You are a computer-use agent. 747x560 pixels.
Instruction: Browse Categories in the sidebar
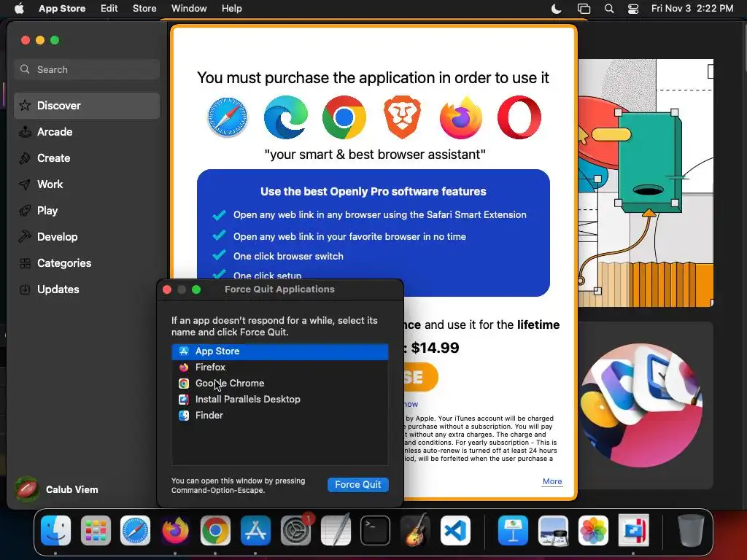(x=87, y=262)
